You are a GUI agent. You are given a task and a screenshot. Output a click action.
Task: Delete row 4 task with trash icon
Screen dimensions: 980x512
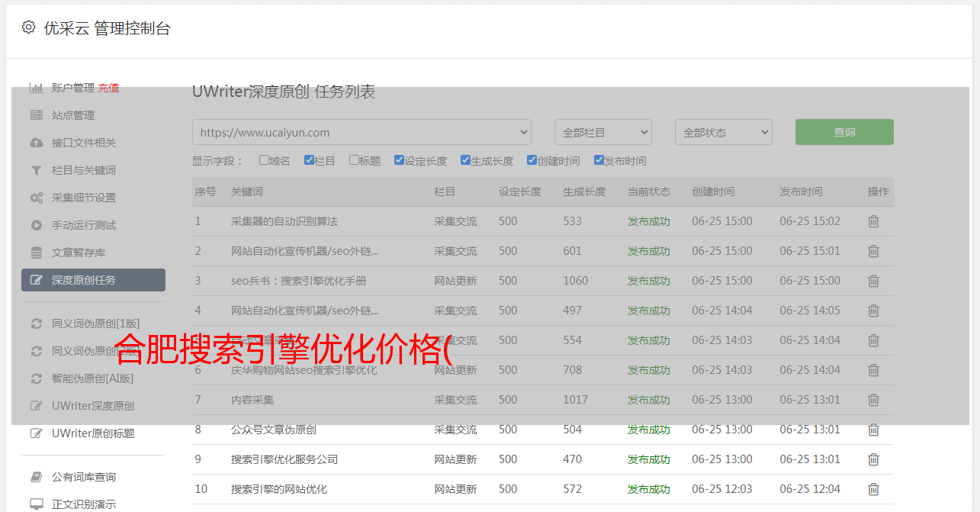tap(874, 311)
